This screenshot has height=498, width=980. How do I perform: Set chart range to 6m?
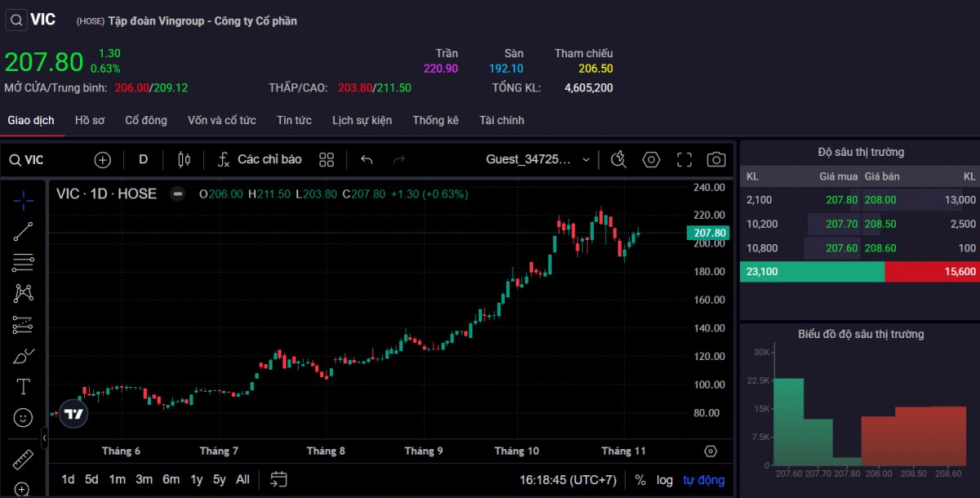pos(171,480)
